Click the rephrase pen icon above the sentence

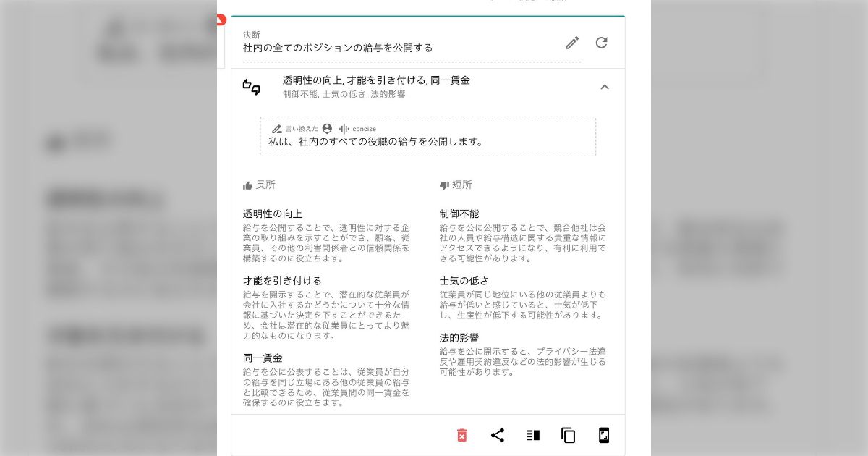(x=276, y=129)
